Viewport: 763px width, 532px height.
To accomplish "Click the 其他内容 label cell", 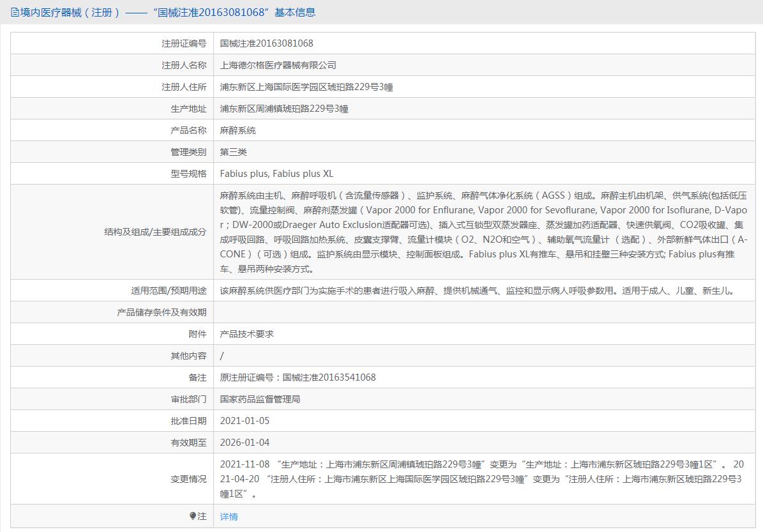I will (112, 356).
